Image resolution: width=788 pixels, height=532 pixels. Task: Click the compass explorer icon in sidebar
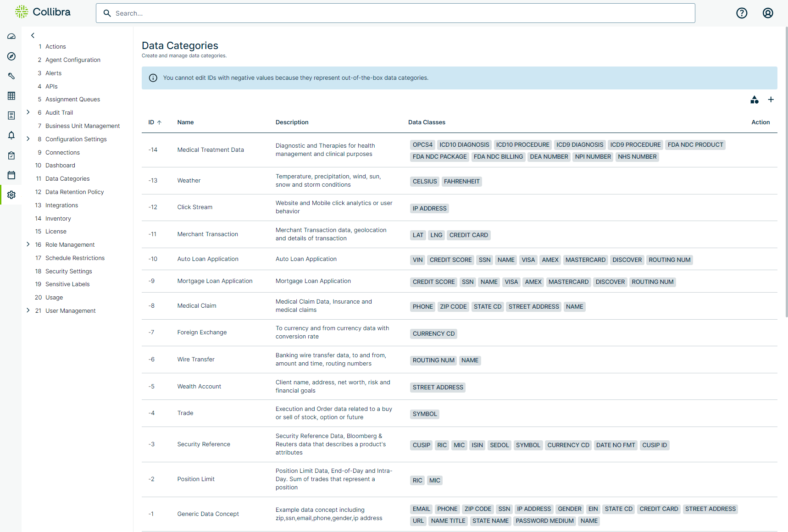tap(11, 56)
